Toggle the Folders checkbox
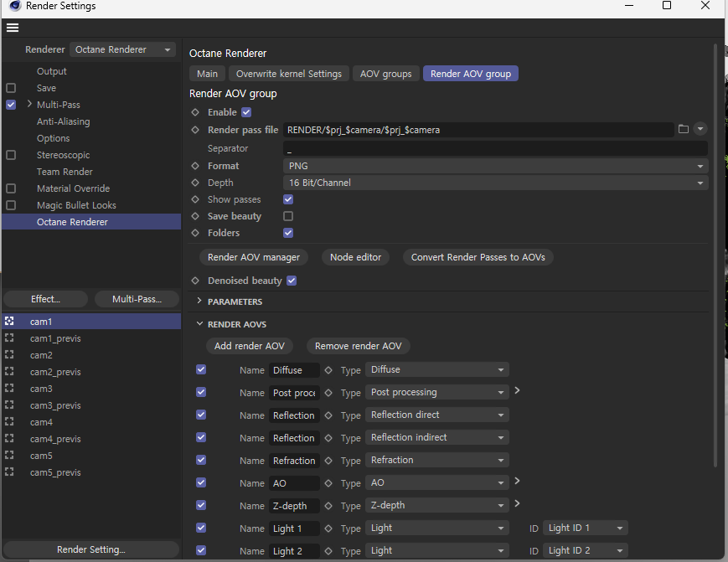Screen dimensions: 728x562 click(x=288, y=233)
